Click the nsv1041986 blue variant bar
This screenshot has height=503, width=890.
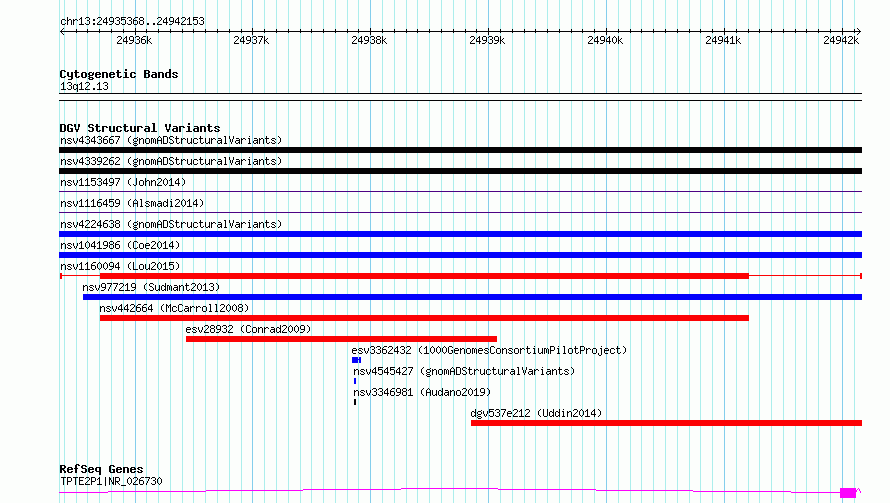tap(460, 255)
